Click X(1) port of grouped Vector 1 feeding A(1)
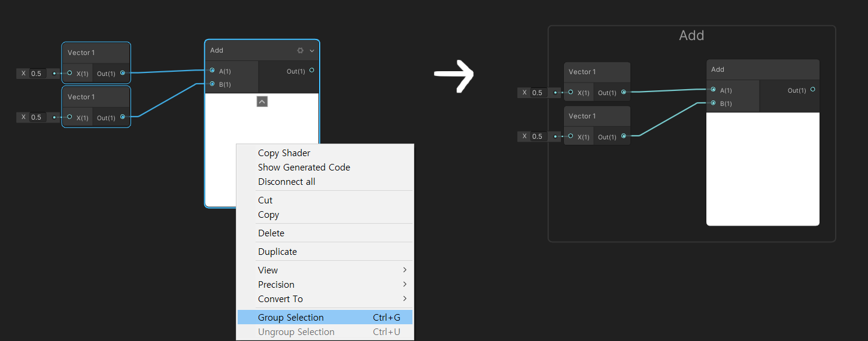This screenshot has width=868, height=341. click(x=570, y=92)
